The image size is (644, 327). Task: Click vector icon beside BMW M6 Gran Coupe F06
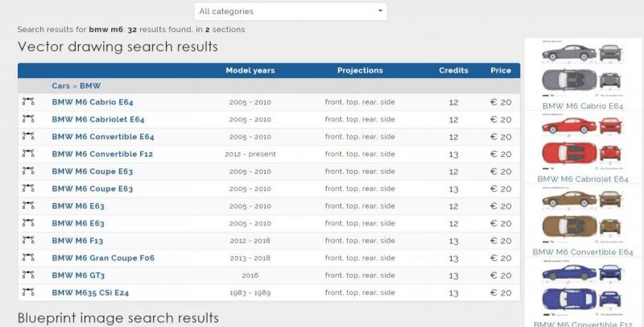tap(28, 257)
